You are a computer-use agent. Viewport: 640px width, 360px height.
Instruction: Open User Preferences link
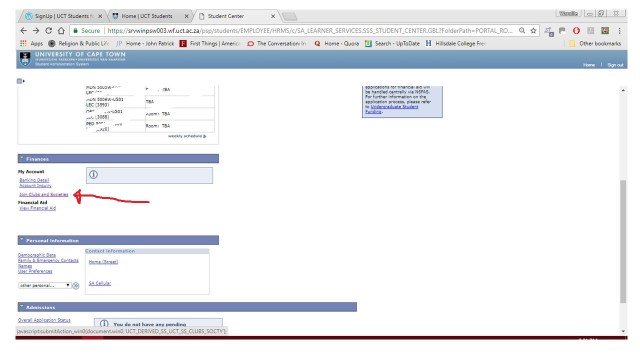[35, 271]
